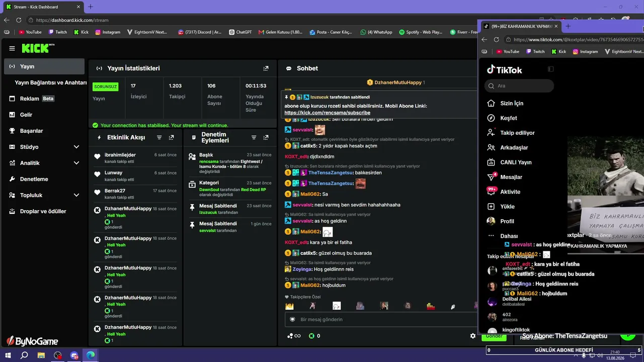Open File Explorer from taskbar
Viewport: 644px width, 362px height.
(41, 355)
